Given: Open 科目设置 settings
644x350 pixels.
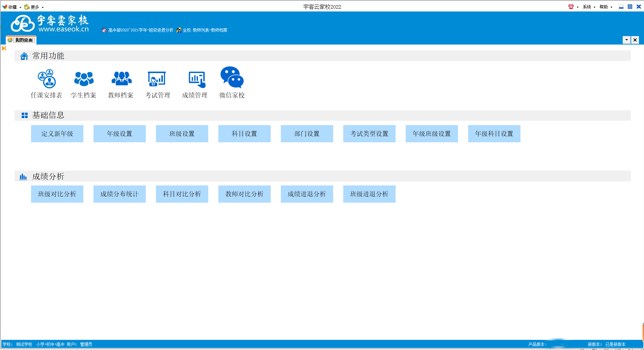Looking at the screenshot, I should 244,134.
